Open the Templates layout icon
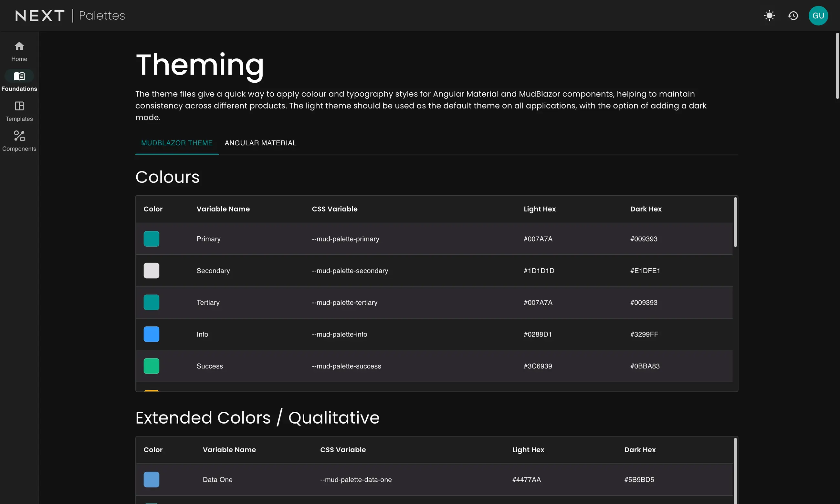 click(x=19, y=106)
